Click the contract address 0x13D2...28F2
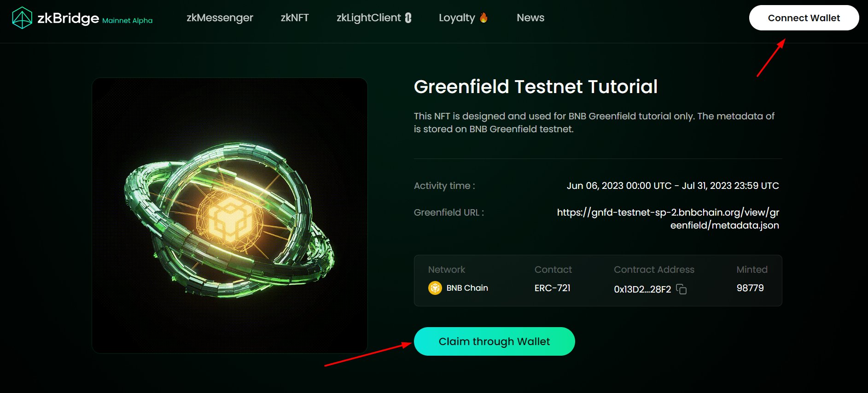Viewport: 868px width, 393px height. (x=642, y=289)
